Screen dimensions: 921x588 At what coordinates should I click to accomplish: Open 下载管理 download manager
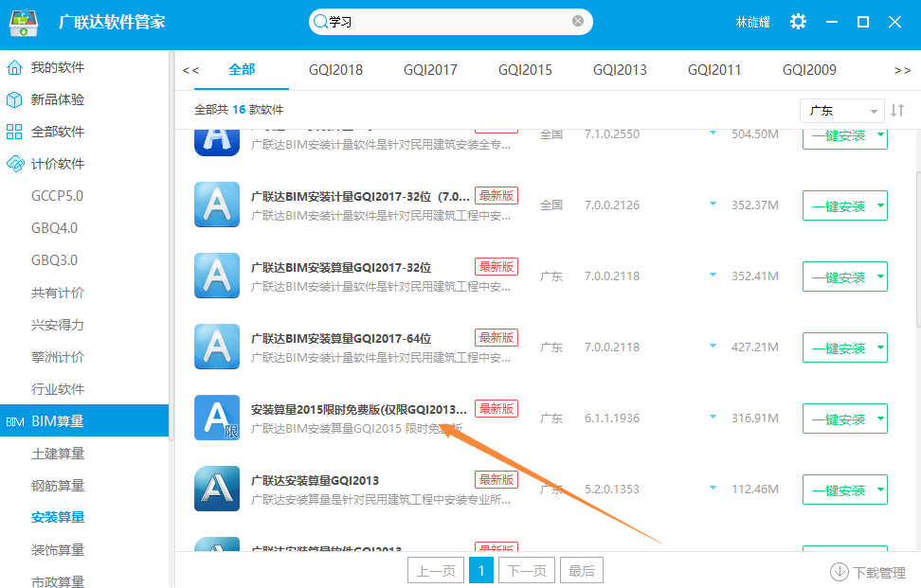pos(868,572)
